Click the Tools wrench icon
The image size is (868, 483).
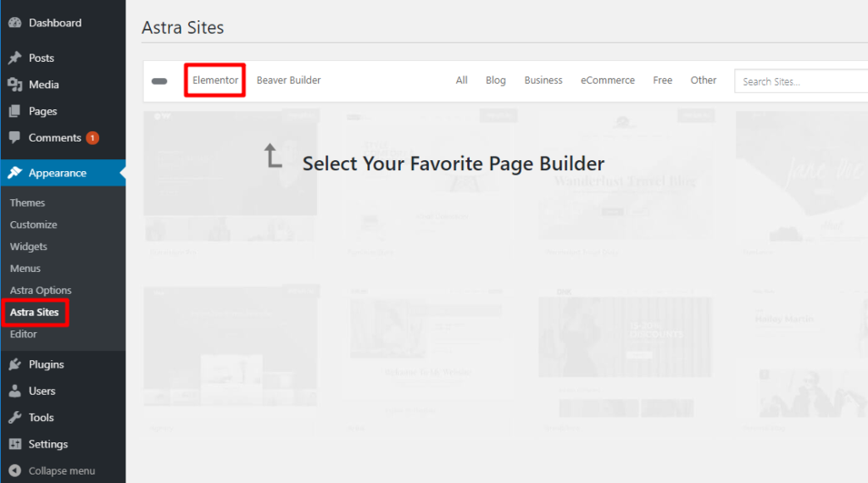coord(15,417)
